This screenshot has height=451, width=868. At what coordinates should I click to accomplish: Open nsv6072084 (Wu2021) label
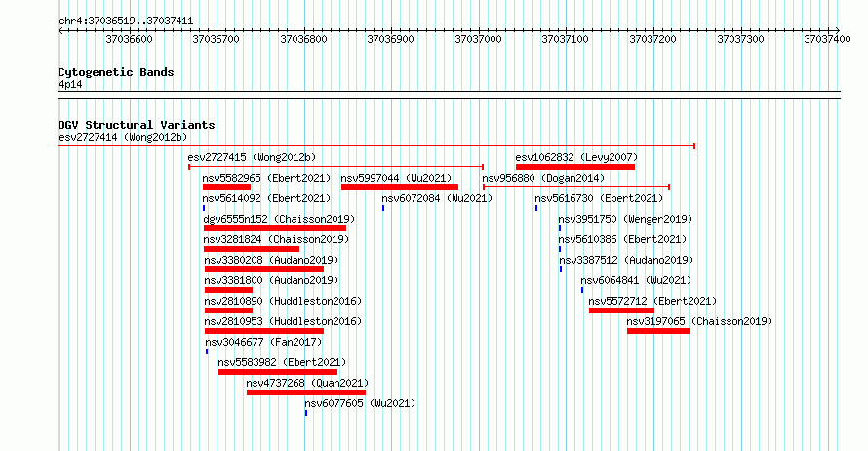437,198
